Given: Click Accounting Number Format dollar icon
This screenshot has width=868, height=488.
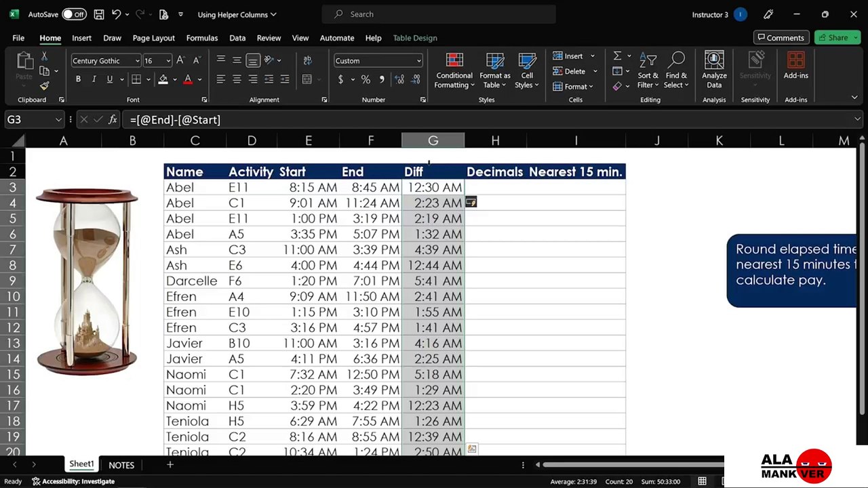Looking at the screenshot, I should [340, 79].
